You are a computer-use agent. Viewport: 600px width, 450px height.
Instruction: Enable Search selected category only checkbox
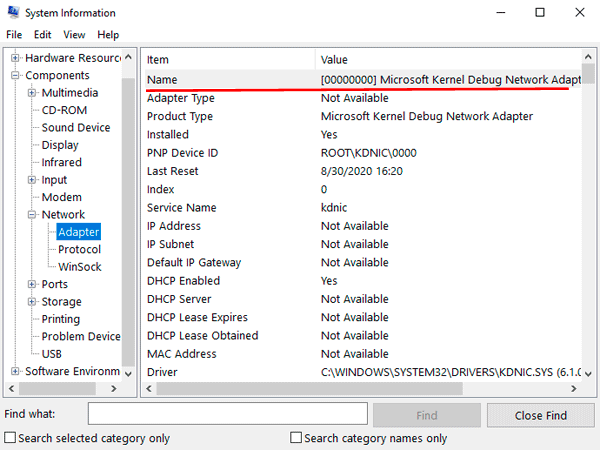coord(10,438)
